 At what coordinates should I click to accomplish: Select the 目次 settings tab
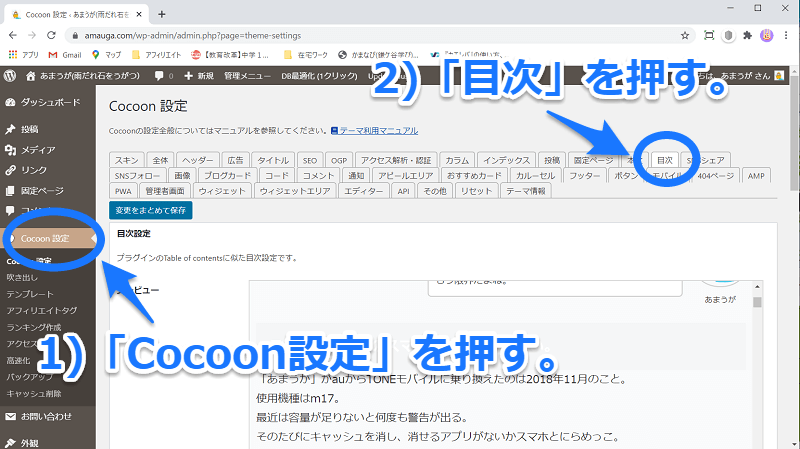665,159
